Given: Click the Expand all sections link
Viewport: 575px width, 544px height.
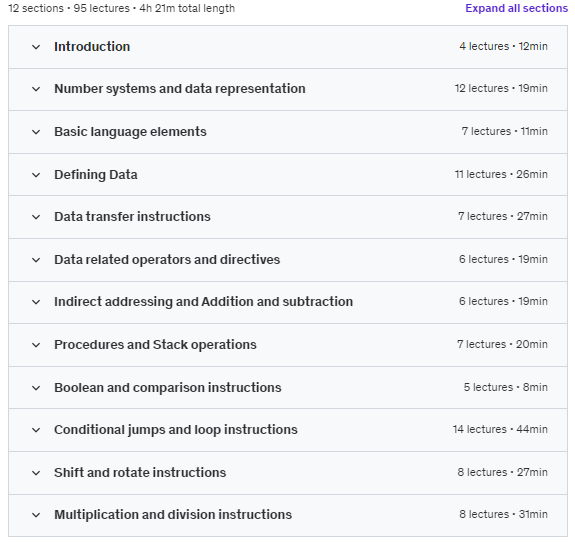Looking at the screenshot, I should point(516,8).
